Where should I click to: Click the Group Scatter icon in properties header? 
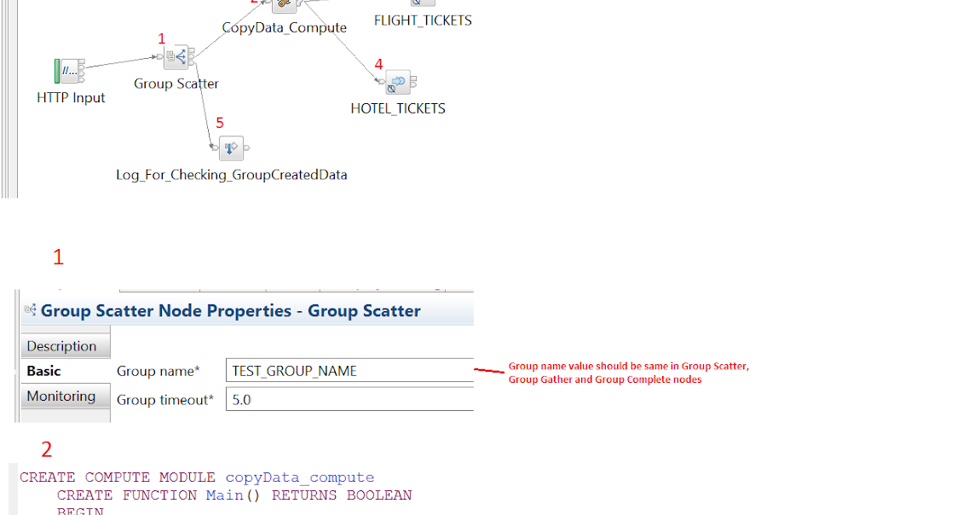point(28,310)
